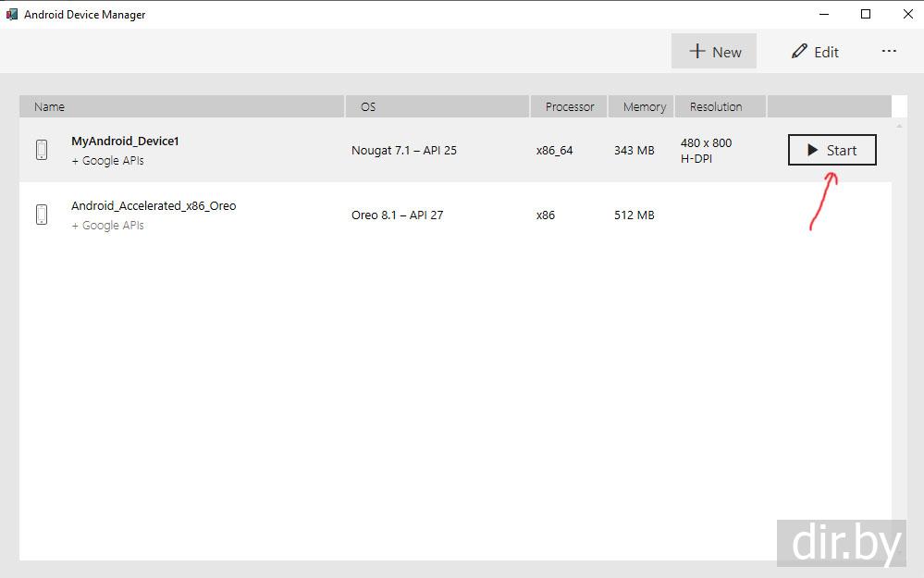This screenshot has width=924, height=578.
Task: Select the Android_Accelerated_x86_Oreo row name
Action: click(154, 205)
